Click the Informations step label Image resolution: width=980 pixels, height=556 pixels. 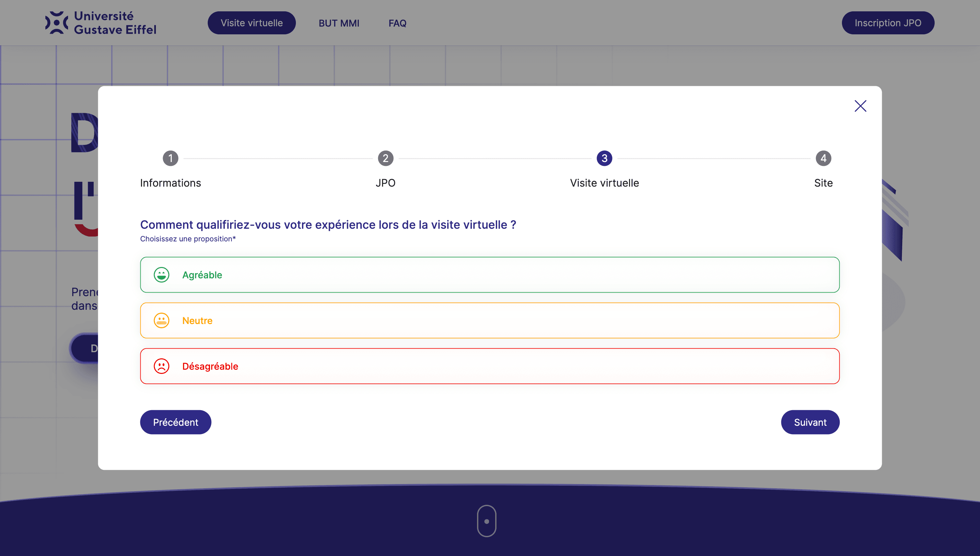click(x=170, y=183)
